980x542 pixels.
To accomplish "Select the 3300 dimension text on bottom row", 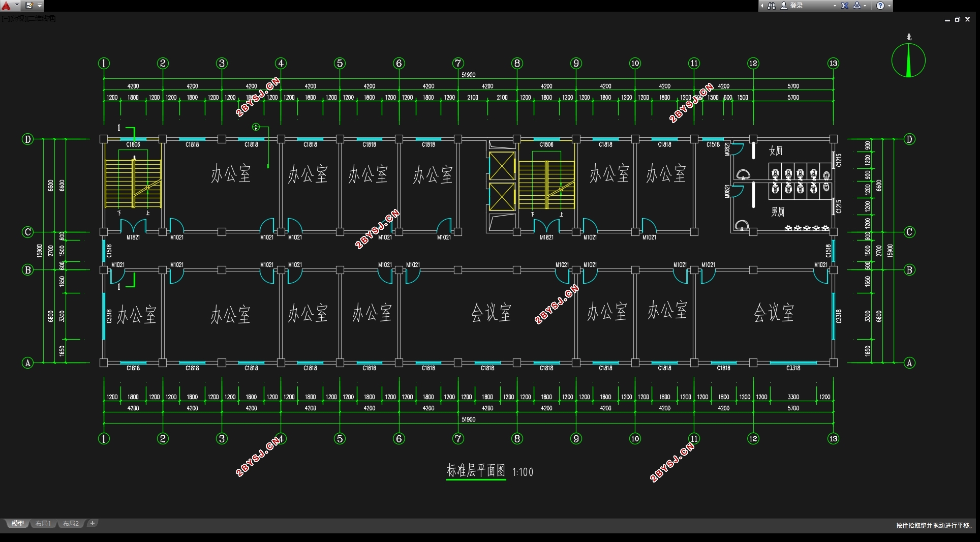I will 793,397.
